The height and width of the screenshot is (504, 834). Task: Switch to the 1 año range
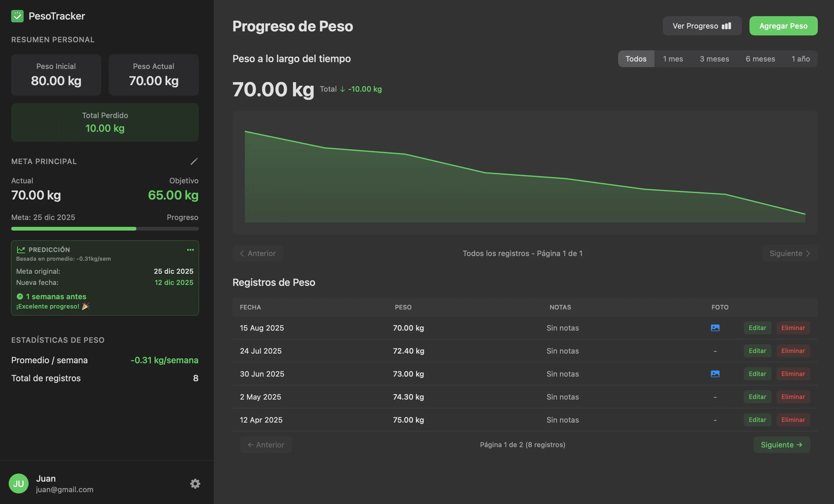coord(800,58)
